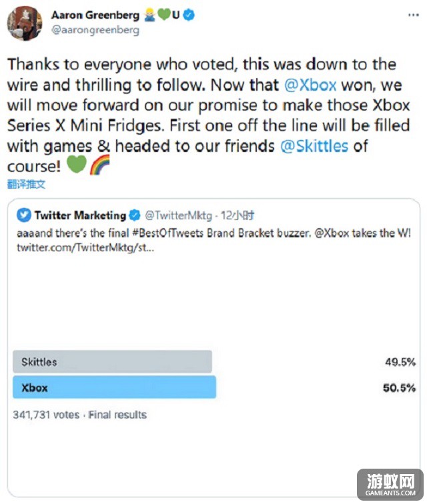Open the three-dot more options menu
The height and width of the screenshot is (504, 427).
[413, 15]
